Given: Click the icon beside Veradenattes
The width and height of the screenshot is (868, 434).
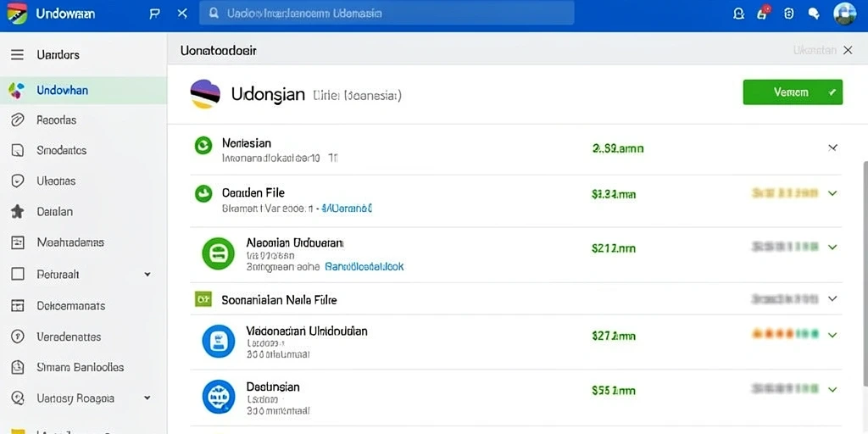Looking at the screenshot, I should (x=18, y=337).
